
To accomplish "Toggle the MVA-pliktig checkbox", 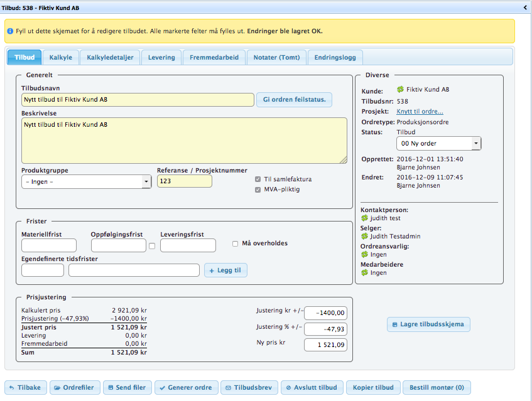I will [x=258, y=189].
